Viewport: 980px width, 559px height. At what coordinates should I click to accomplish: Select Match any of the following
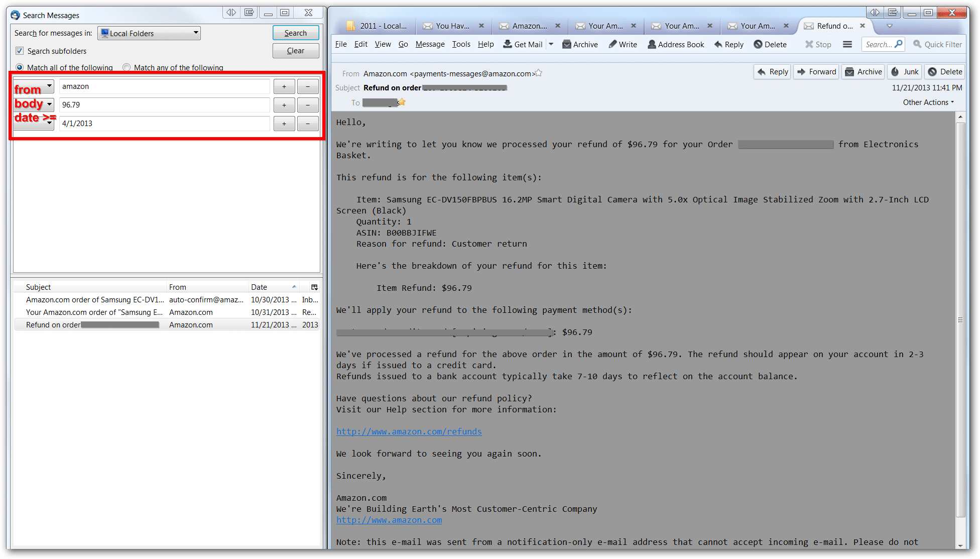127,67
